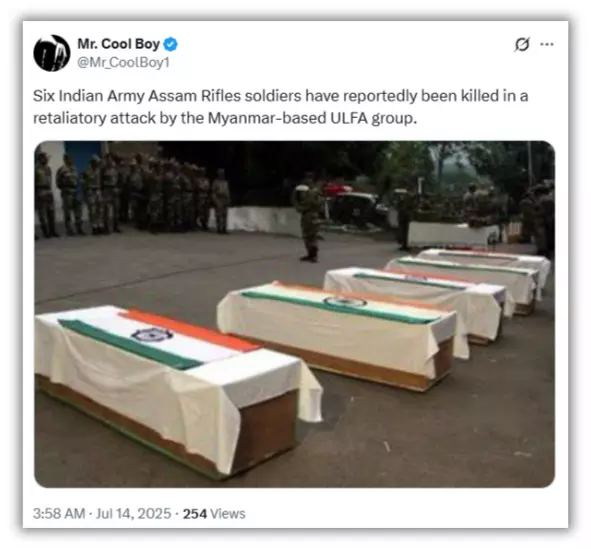Click the lone soldier standing in center
The height and width of the screenshot is (549, 591).
pos(309,217)
